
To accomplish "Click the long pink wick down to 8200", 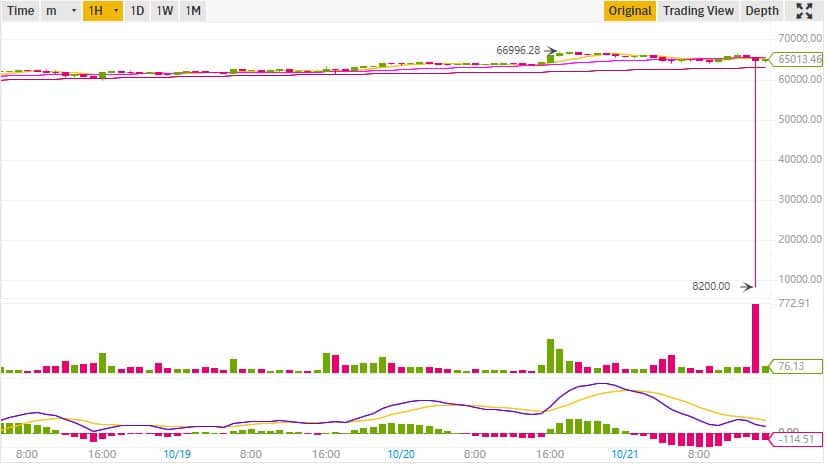I will [x=755, y=174].
